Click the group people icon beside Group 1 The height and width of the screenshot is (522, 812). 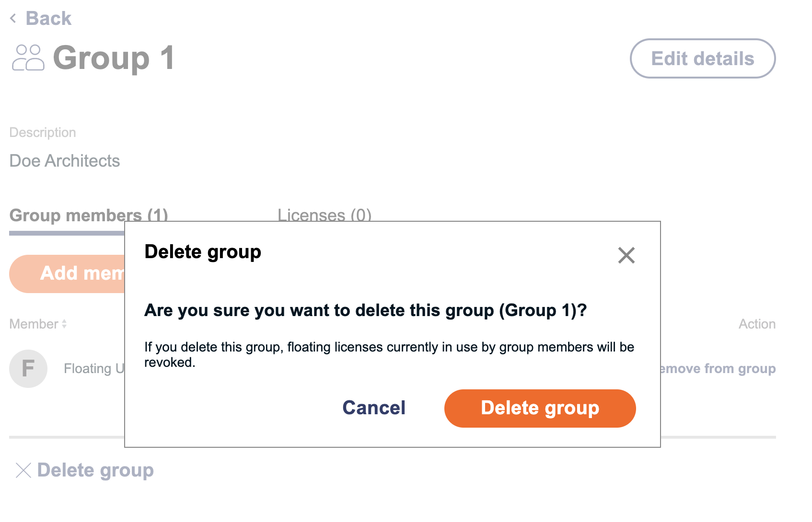click(27, 58)
